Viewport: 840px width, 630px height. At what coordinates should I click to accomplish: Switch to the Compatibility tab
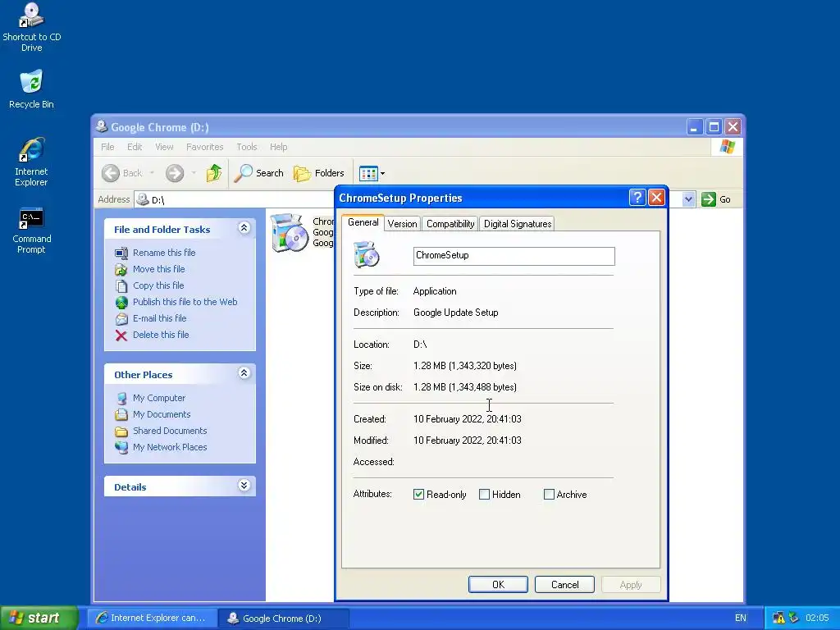(x=450, y=224)
